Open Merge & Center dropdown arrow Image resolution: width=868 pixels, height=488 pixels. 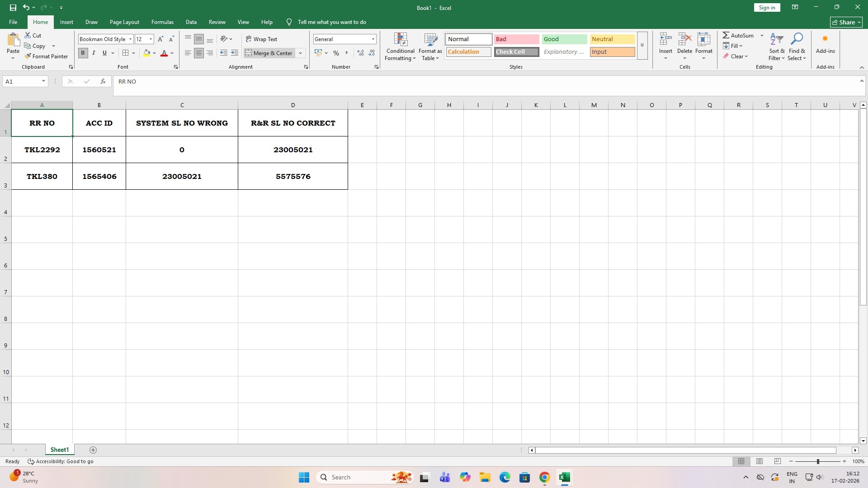[x=300, y=53]
